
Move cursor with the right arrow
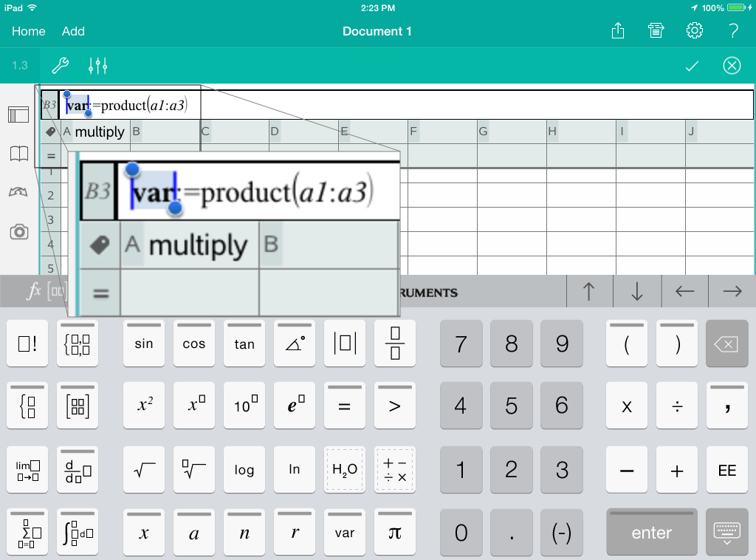732,292
